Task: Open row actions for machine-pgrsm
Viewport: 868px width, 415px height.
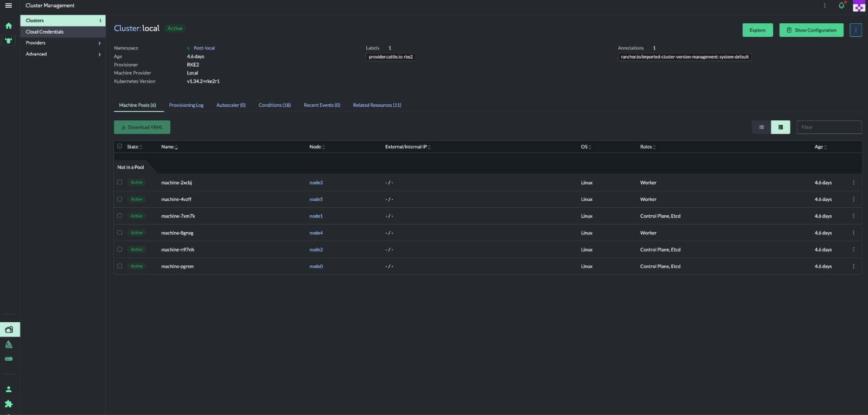Action: pos(853,266)
